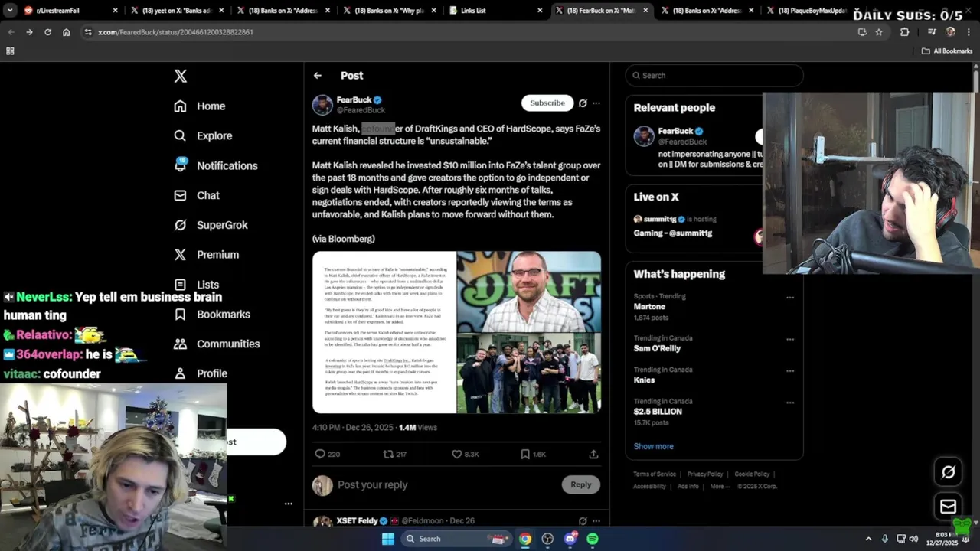This screenshot has width=980, height=551.
Task: Open options for Martone trend
Action: [790, 298]
